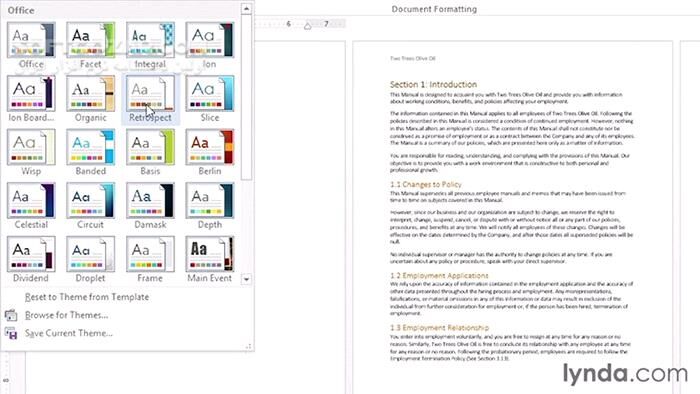Open Browse for Themes dialog
The image size is (700, 394).
67,315
